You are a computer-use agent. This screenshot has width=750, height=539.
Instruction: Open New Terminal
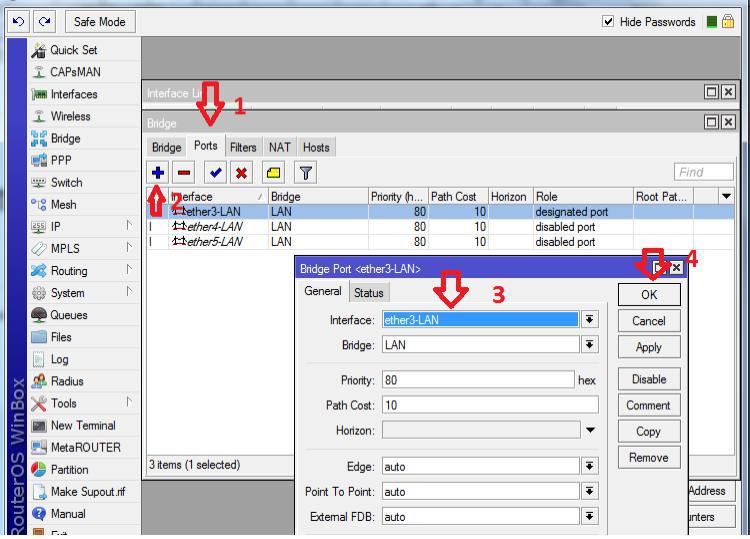83,426
